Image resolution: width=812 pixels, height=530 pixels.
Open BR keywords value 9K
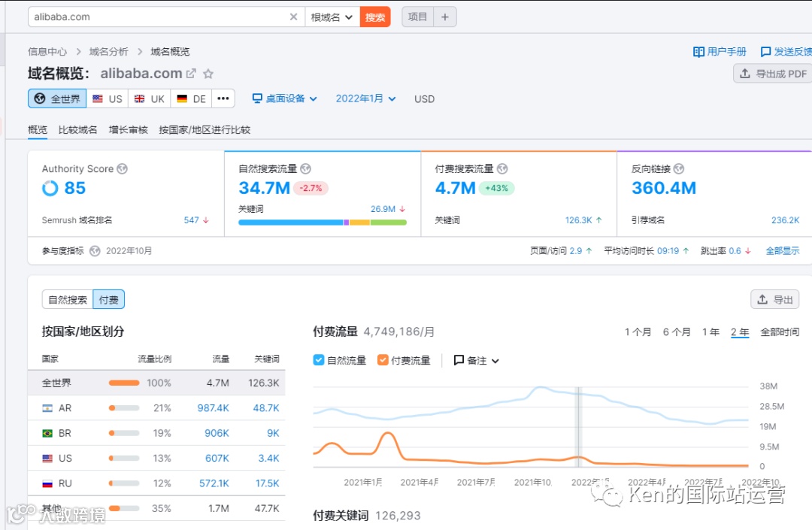point(273,433)
